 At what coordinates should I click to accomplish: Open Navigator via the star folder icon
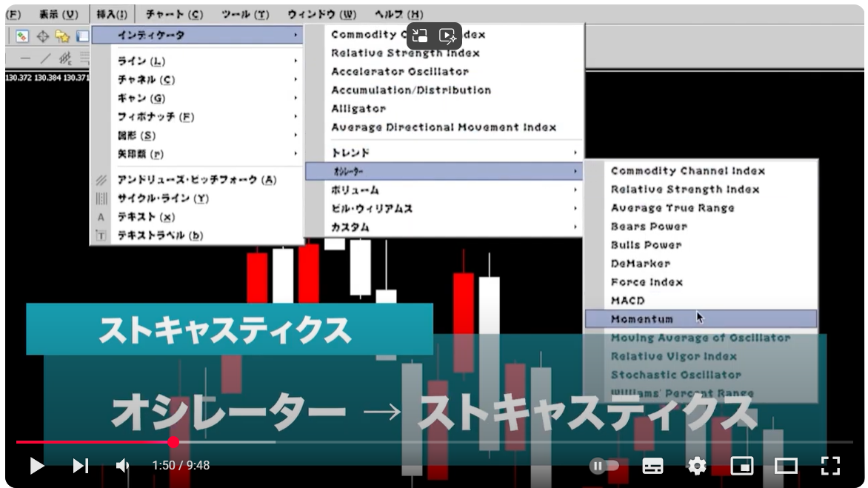62,36
